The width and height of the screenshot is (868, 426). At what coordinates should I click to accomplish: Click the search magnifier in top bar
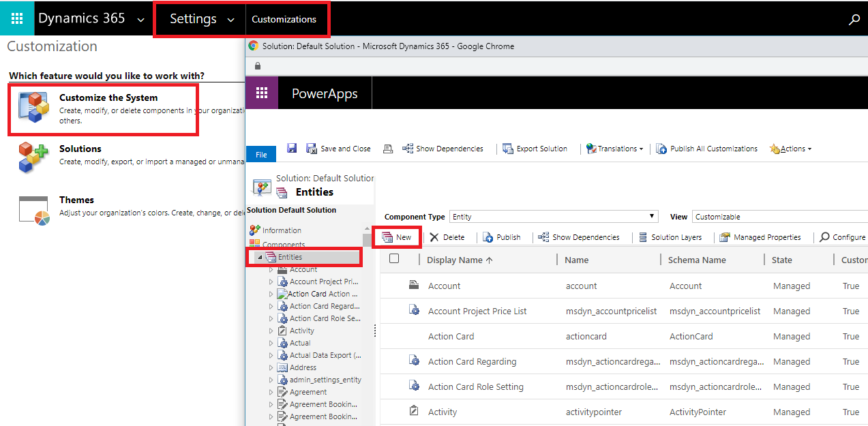[x=854, y=20]
